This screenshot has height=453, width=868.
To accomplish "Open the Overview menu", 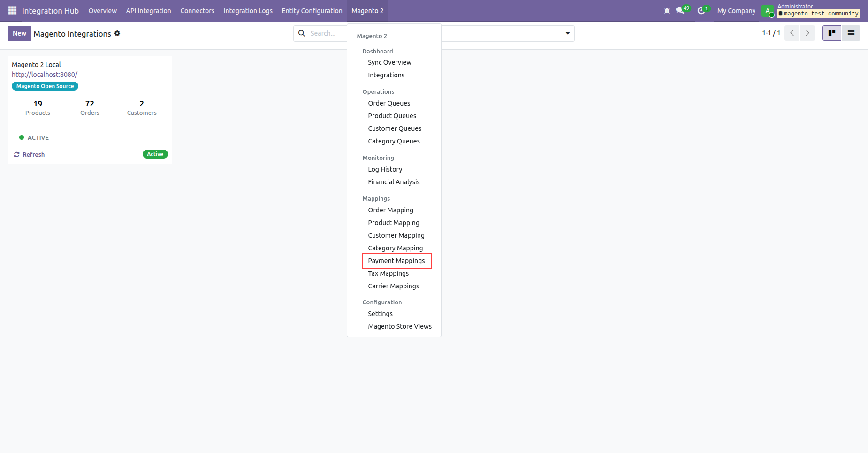I will [103, 11].
